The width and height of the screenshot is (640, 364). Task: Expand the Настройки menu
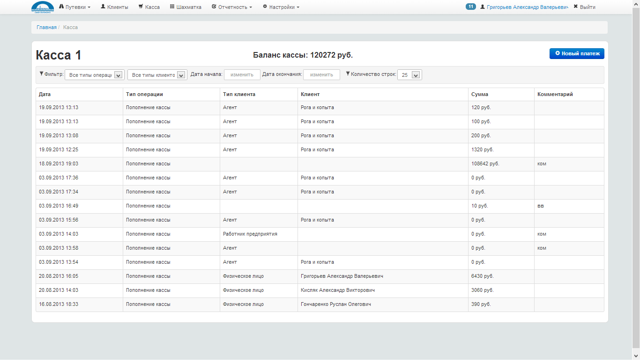pos(281,7)
